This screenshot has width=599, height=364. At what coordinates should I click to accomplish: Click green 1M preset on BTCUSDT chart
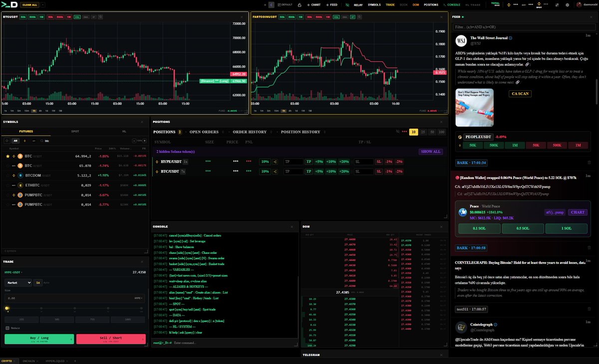pyautogui.click(x=42, y=16)
